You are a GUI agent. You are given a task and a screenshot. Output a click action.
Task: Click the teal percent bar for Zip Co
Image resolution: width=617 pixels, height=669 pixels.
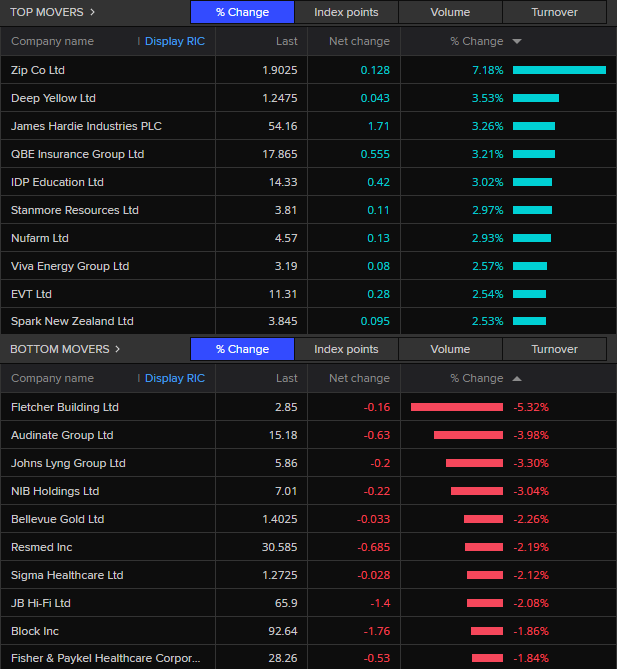(x=559, y=70)
